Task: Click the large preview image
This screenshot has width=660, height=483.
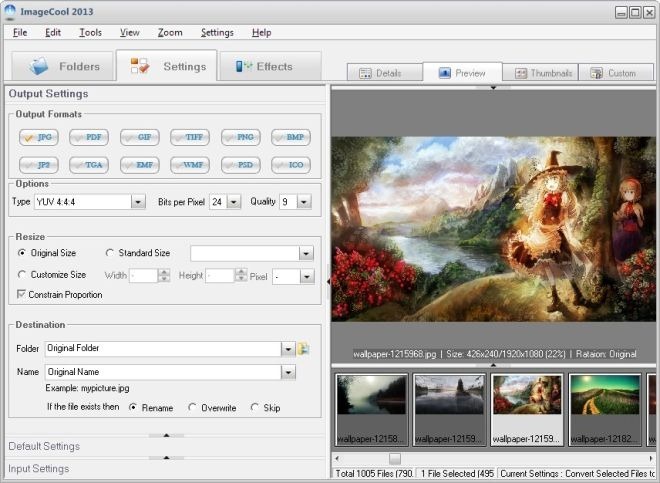Action: pos(493,229)
